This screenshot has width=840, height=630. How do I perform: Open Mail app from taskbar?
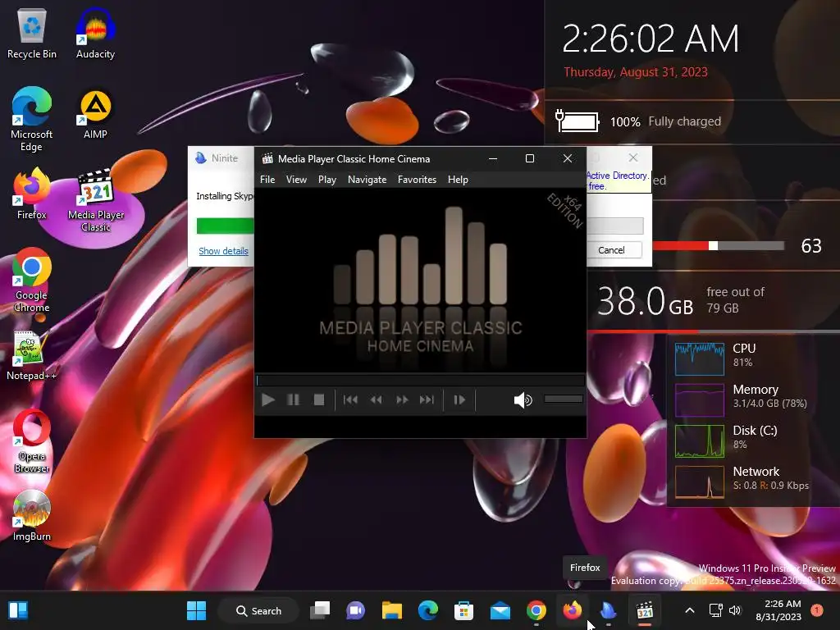[x=500, y=610]
